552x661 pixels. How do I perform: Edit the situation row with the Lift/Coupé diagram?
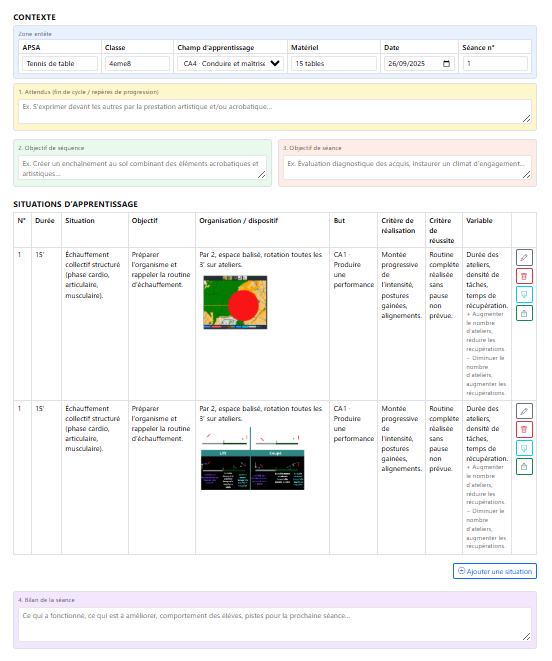point(524,411)
